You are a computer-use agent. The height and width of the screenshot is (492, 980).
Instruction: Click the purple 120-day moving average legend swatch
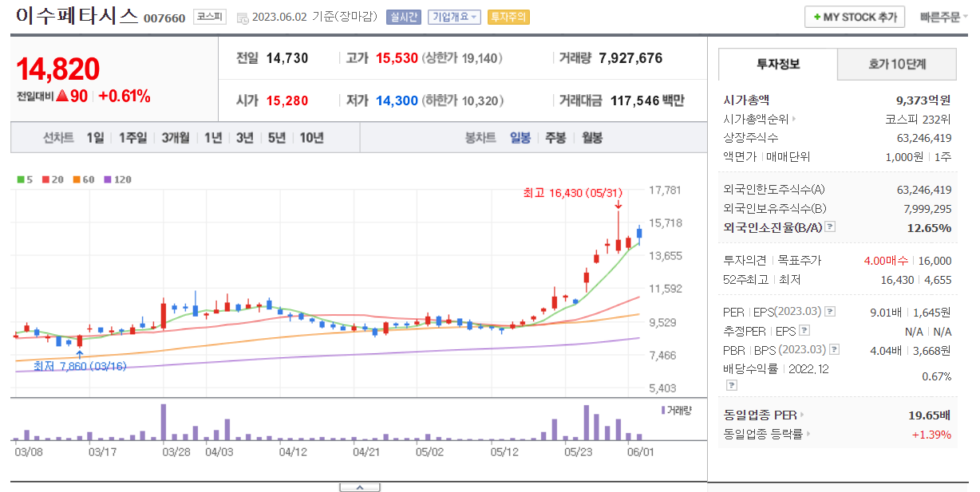point(106,179)
